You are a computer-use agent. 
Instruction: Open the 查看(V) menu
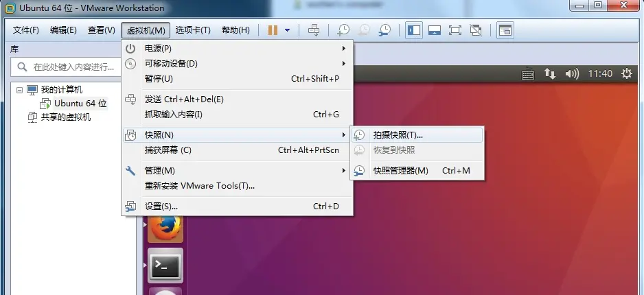[102, 30]
